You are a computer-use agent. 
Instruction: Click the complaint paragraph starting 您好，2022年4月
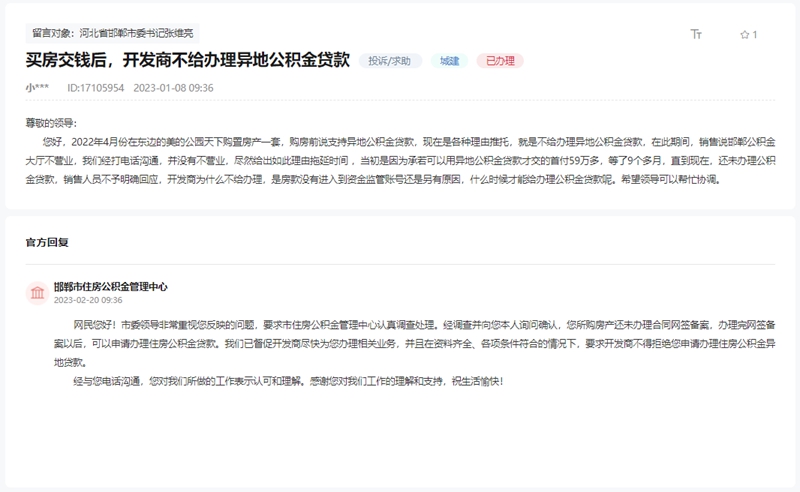401,160
